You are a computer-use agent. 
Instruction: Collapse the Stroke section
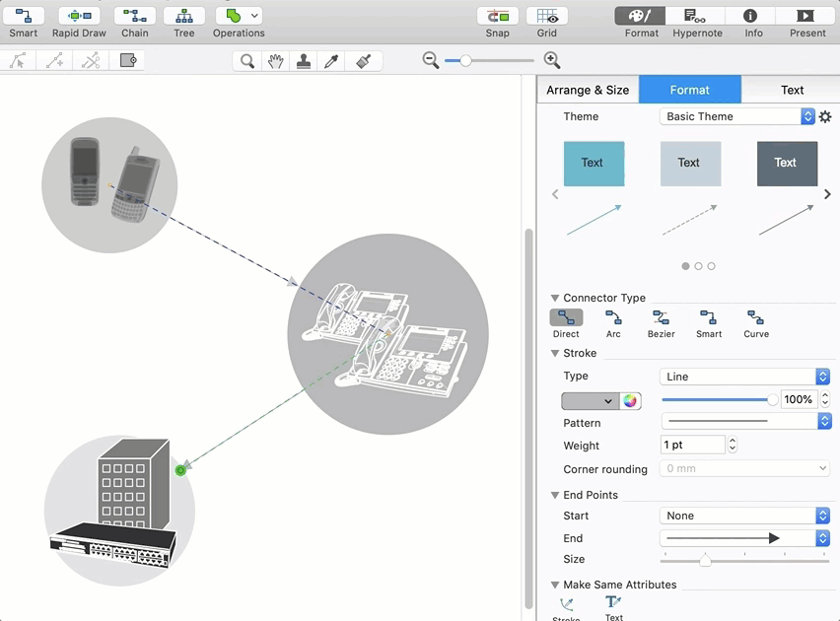tap(555, 353)
